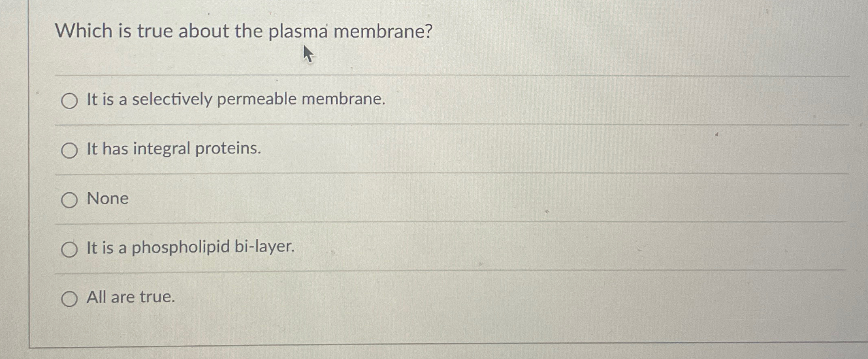Screen dimensions: 868x359
Task: Click the circle next to integral proteins answer
Action: click(70, 150)
